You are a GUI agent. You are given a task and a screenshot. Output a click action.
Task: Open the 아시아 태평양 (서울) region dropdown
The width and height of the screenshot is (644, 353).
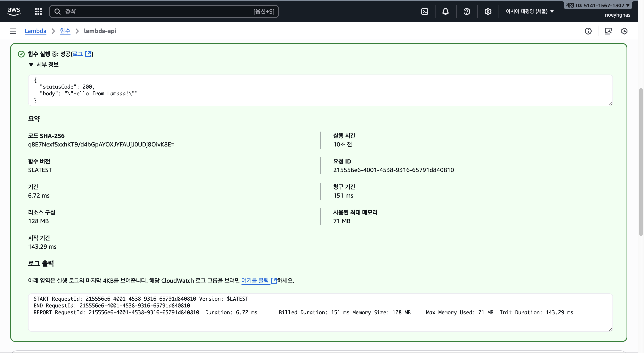[x=529, y=11]
